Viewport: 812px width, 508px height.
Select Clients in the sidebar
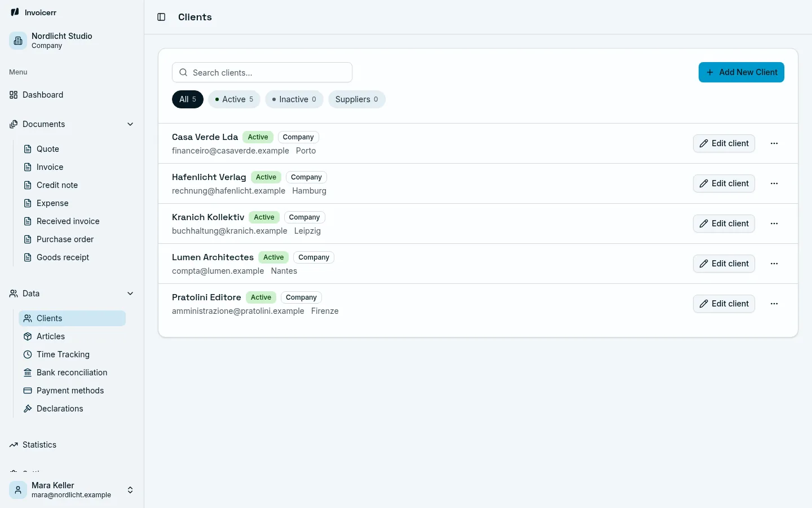tap(72, 318)
